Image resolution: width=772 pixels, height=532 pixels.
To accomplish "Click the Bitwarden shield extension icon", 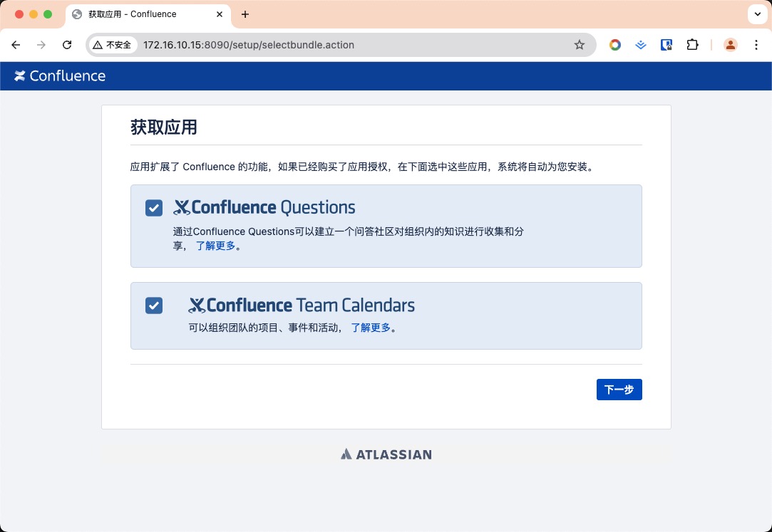I will (x=667, y=45).
